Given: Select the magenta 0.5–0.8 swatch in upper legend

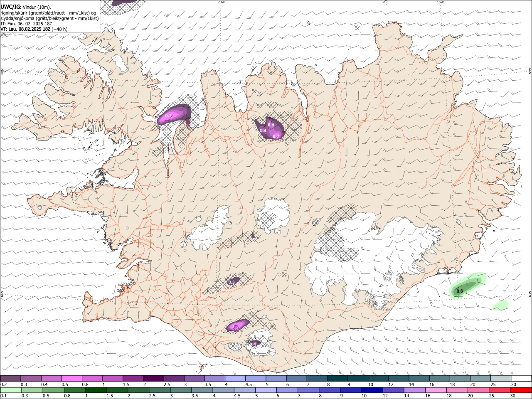Looking at the screenshot, I should [72, 378].
